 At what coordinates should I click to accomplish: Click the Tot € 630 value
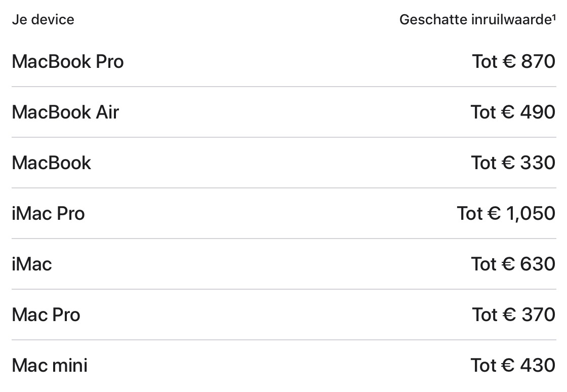(x=513, y=264)
